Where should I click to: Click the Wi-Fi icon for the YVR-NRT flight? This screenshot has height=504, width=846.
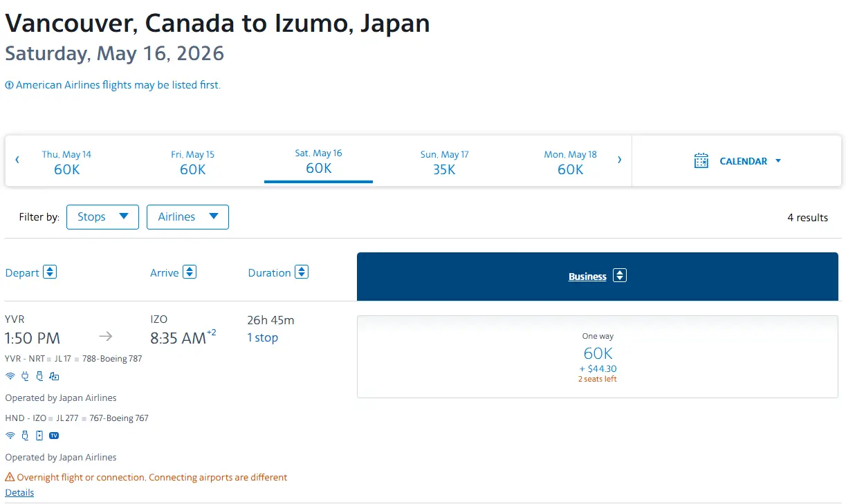[10, 376]
